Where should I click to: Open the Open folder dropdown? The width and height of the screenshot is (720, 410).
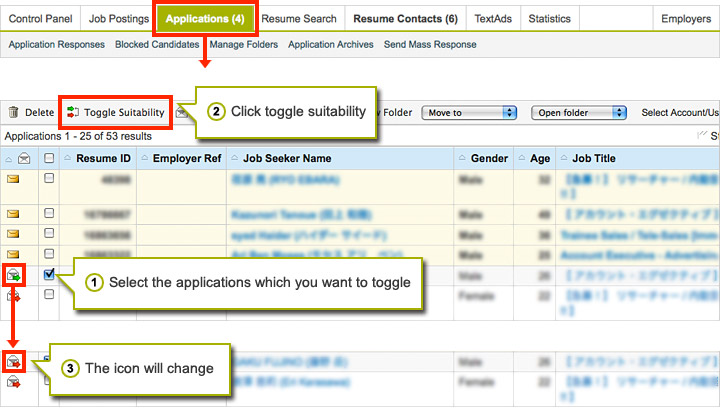[x=579, y=112]
